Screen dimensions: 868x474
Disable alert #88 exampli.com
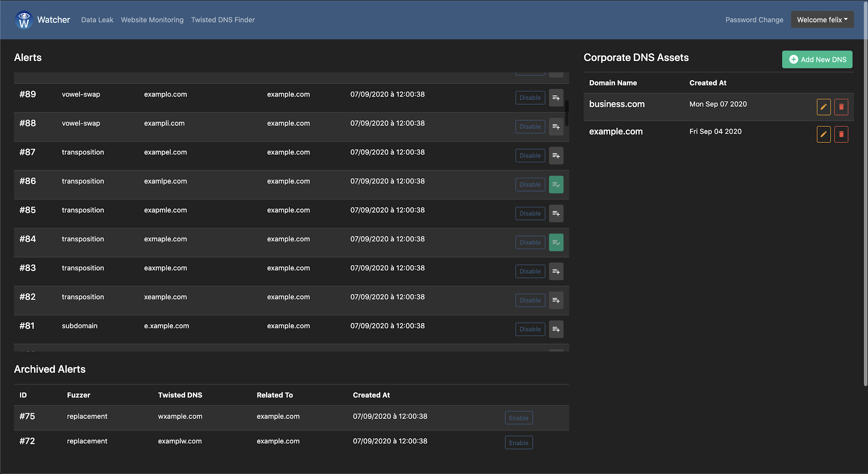coord(530,127)
